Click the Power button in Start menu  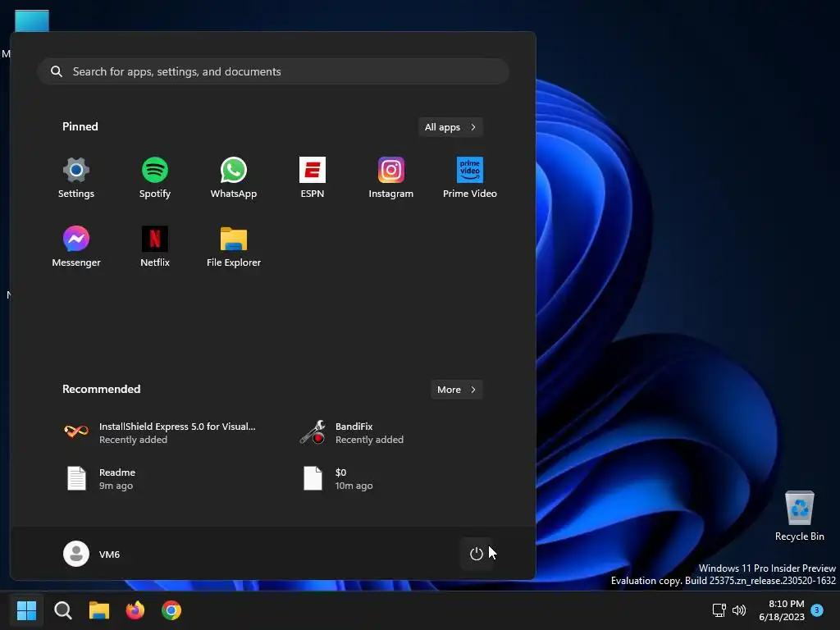point(477,554)
